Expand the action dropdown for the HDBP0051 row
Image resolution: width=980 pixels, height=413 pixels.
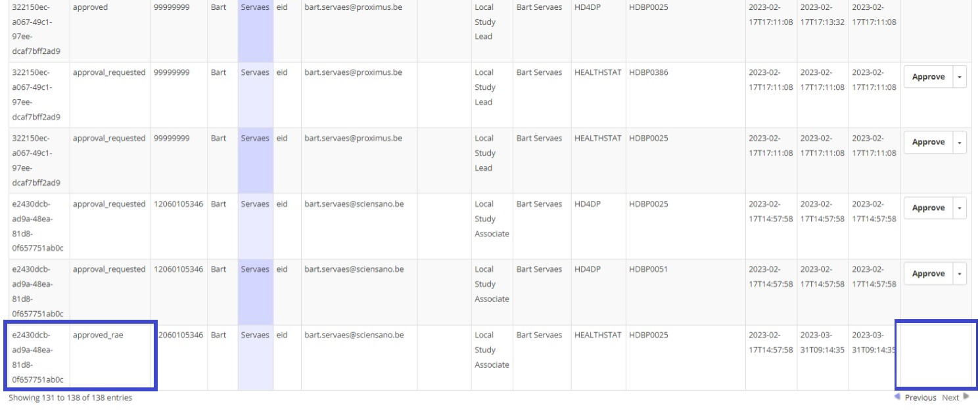tap(960, 274)
